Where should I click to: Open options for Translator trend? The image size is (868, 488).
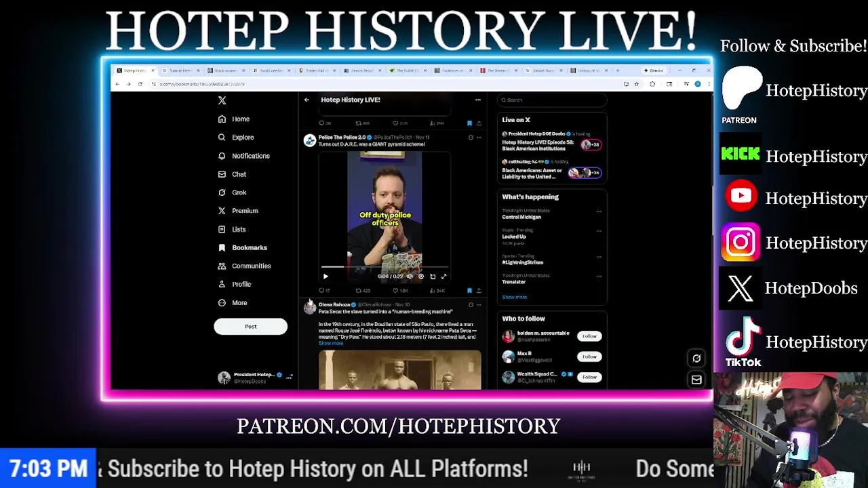(599, 277)
